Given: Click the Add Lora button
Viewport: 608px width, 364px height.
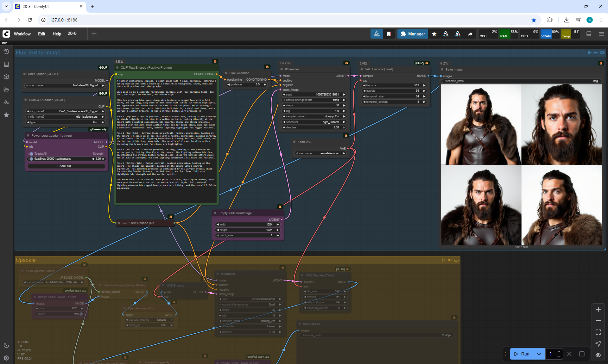Looking at the screenshot, I should [x=66, y=166].
